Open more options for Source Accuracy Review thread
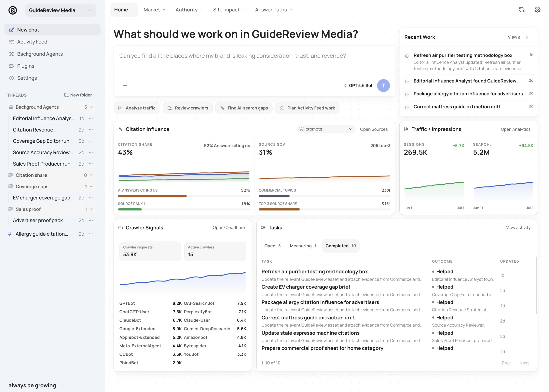This screenshot has width=549, height=392. click(91, 152)
